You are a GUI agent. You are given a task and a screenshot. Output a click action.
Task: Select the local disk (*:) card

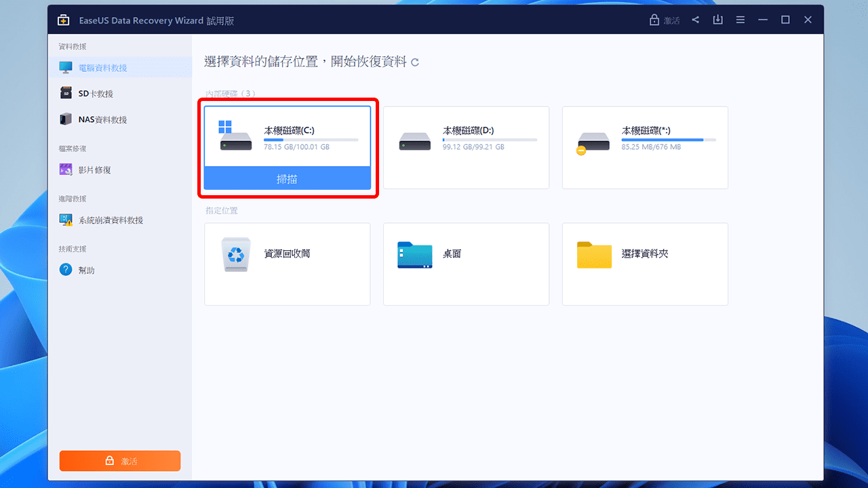tap(644, 147)
